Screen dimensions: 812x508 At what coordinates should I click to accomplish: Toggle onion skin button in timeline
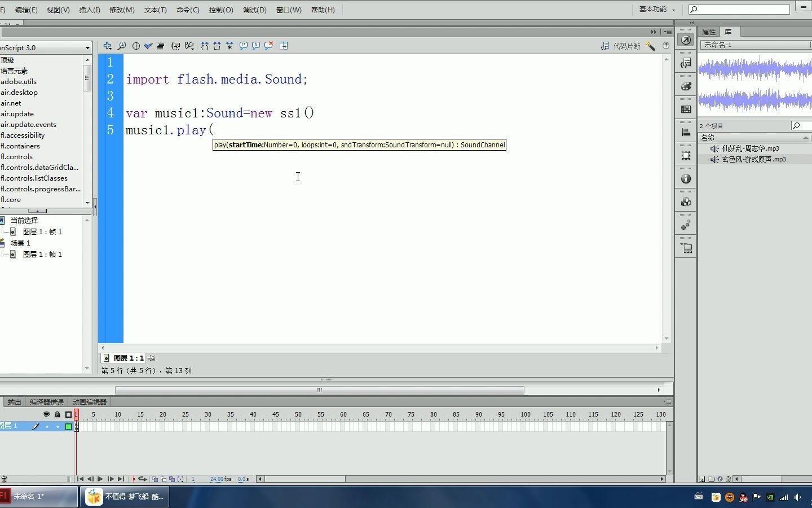point(155,479)
